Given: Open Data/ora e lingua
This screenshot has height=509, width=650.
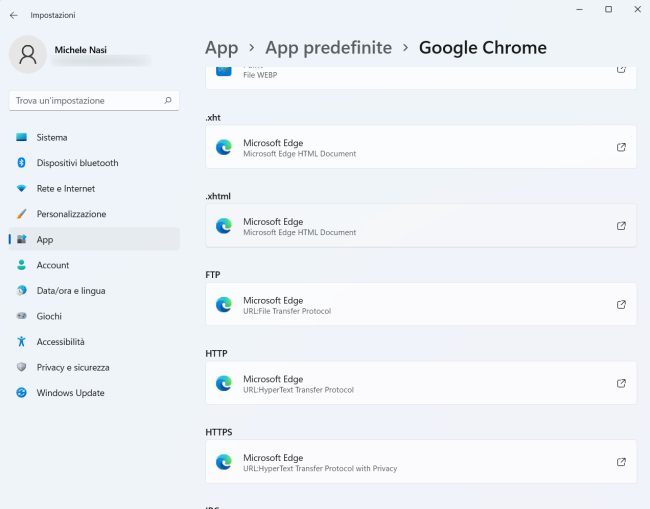Looking at the screenshot, I should click(x=94, y=291).
